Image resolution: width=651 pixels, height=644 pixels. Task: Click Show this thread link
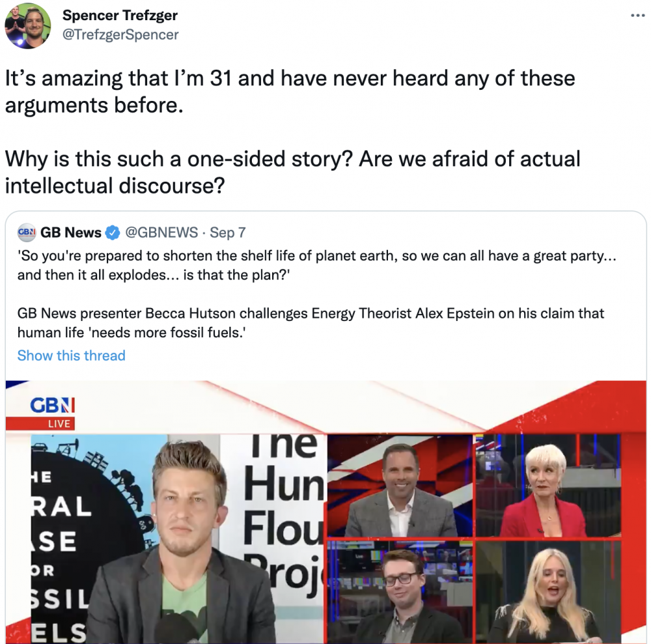click(x=71, y=356)
